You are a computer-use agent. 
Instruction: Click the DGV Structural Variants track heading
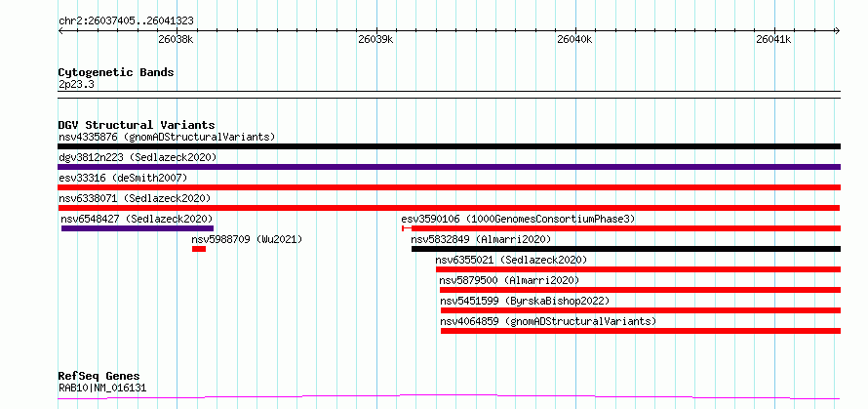click(137, 125)
